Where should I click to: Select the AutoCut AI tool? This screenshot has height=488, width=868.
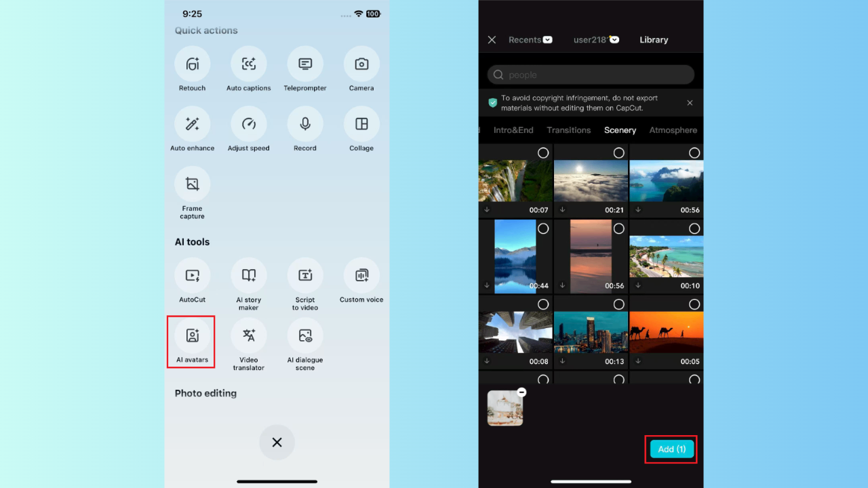[x=192, y=273]
